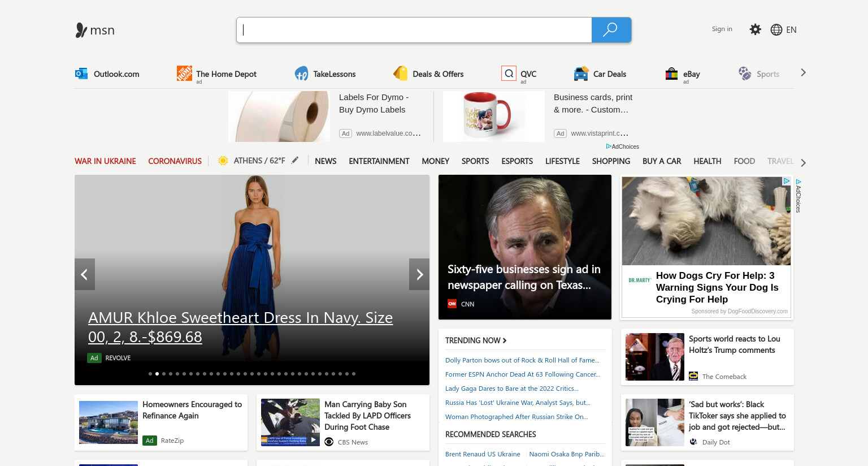Open AMUR Khloe Sweetheart Dress headline

tap(240, 327)
